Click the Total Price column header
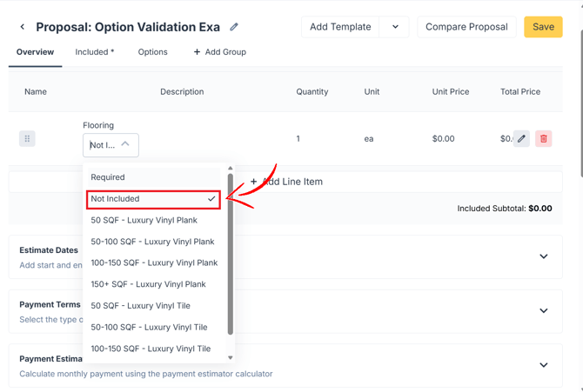Image resolution: width=583 pixels, height=392 pixels. pyautogui.click(x=520, y=92)
